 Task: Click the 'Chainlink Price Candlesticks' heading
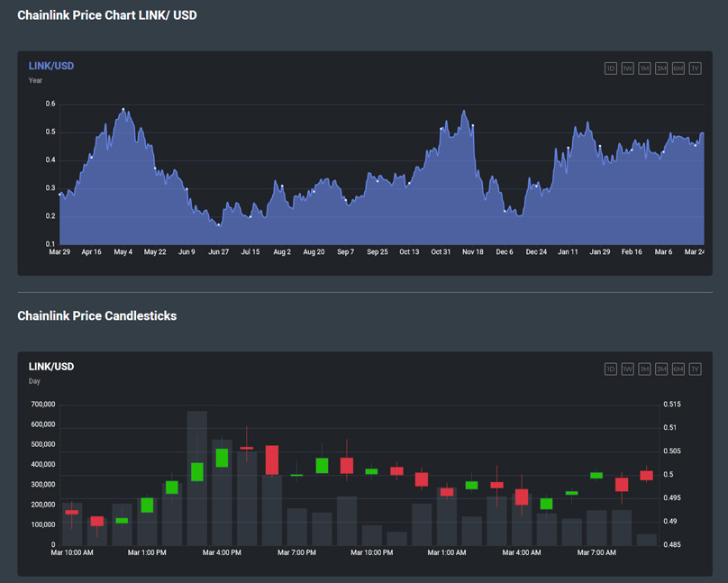click(97, 315)
